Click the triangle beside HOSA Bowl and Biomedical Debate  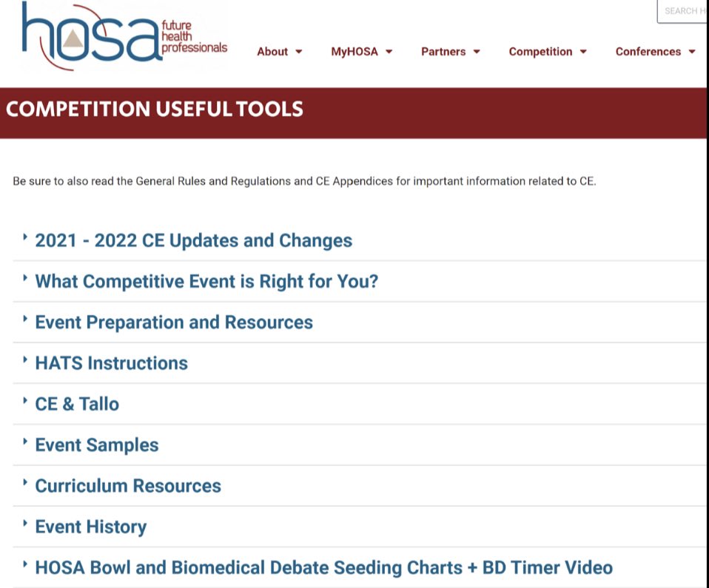[x=25, y=564]
